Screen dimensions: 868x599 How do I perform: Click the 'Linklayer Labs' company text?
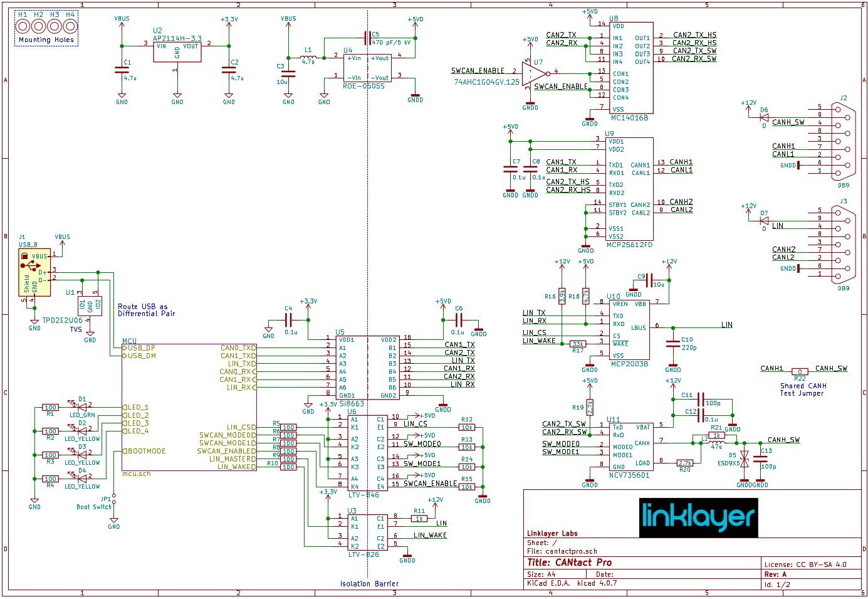click(552, 534)
